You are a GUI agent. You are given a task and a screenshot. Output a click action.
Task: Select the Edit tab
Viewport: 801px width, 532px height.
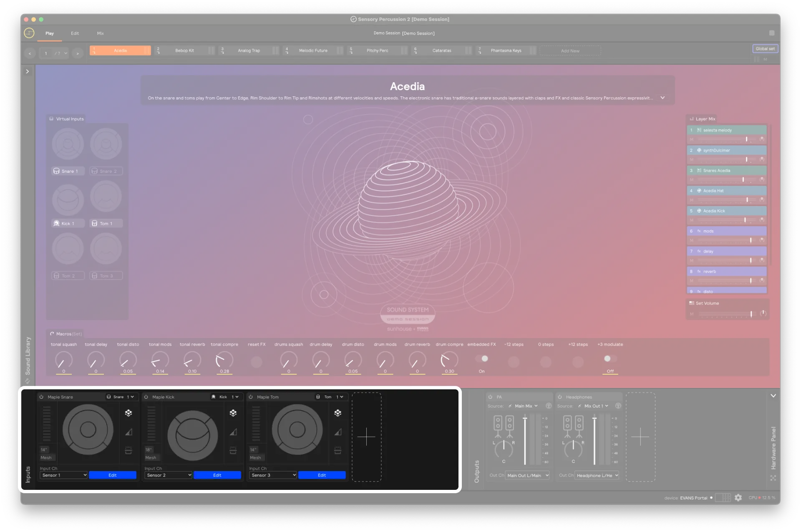(75, 33)
